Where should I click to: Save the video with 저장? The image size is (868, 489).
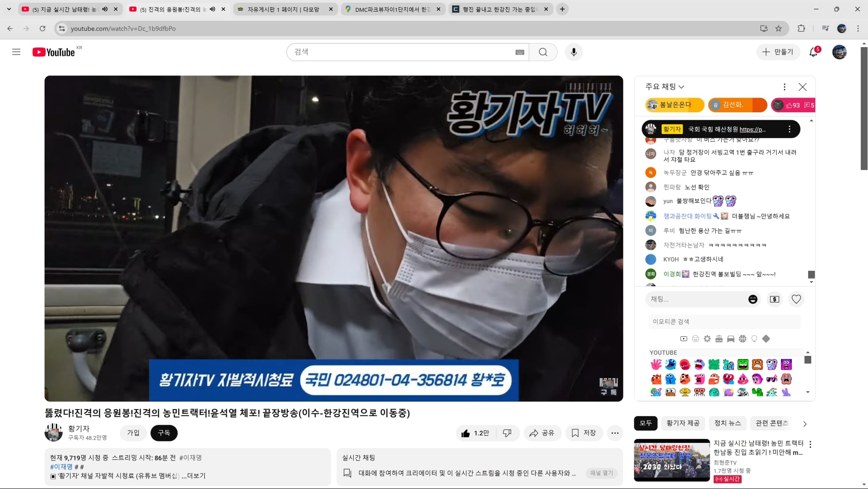point(584,433)
